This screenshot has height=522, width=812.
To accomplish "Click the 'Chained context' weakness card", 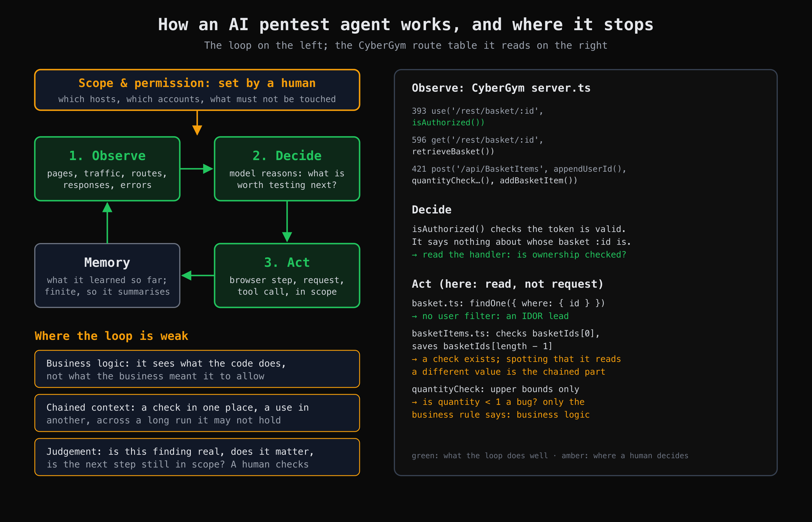I will [x=197, y=413].
